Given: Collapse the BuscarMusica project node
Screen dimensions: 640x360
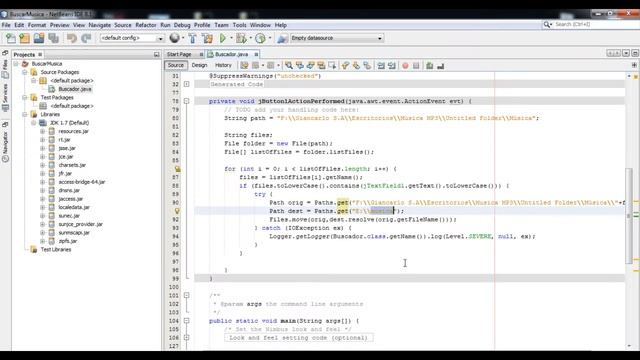Looking at the screenshot, I should tap(16, 64).
